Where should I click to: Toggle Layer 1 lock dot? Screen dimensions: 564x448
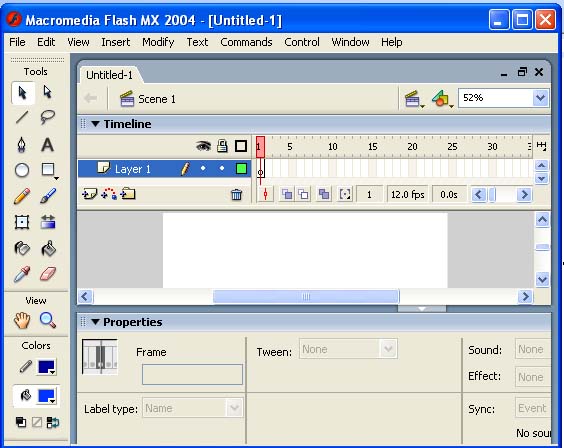[x=222, y=168]
